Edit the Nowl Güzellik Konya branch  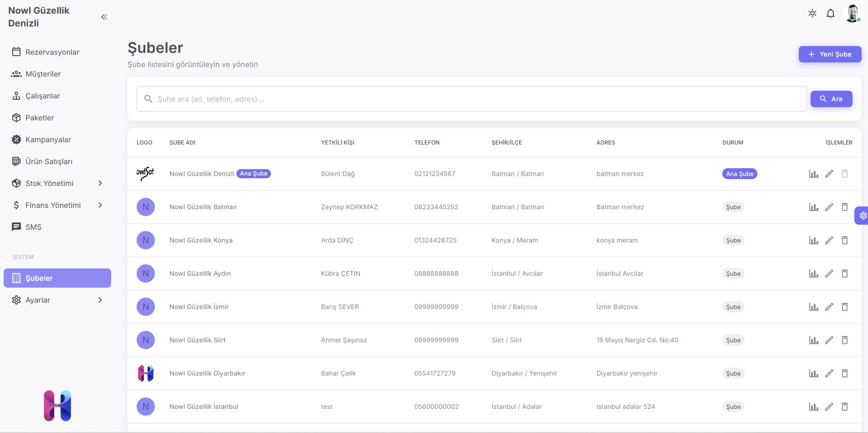[829, 240]
